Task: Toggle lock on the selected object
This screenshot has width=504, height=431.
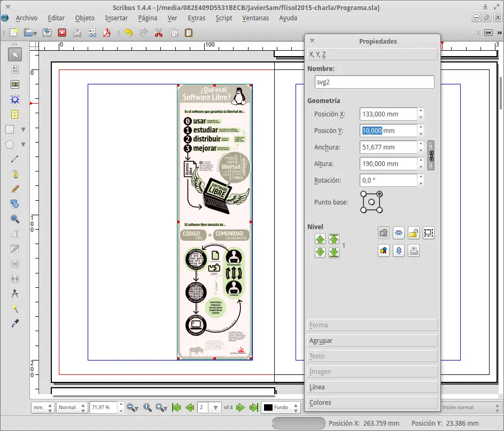Action: (x=414, y=232)
